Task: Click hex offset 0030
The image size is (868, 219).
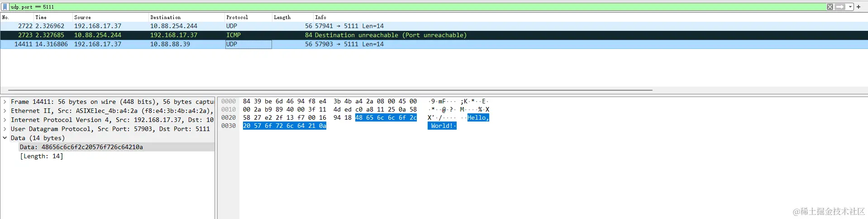Action: pyautogui.click(x=229, y=126)
